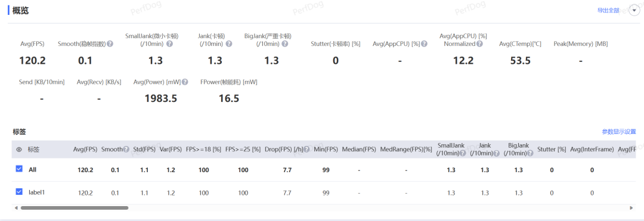Click 概览 overview section title

pyautogui.click(x=20, y=11)
